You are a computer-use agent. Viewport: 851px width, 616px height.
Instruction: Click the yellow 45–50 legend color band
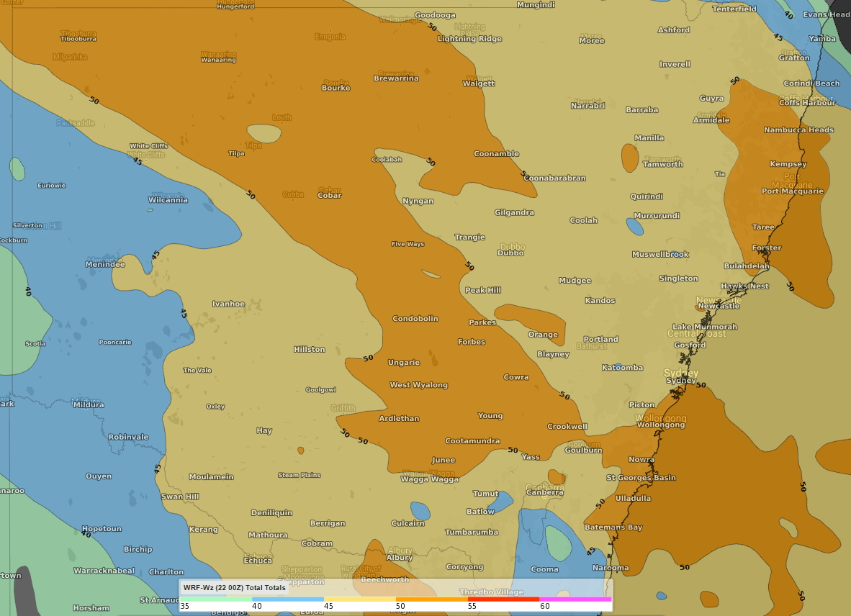click(x=360, y=599)
